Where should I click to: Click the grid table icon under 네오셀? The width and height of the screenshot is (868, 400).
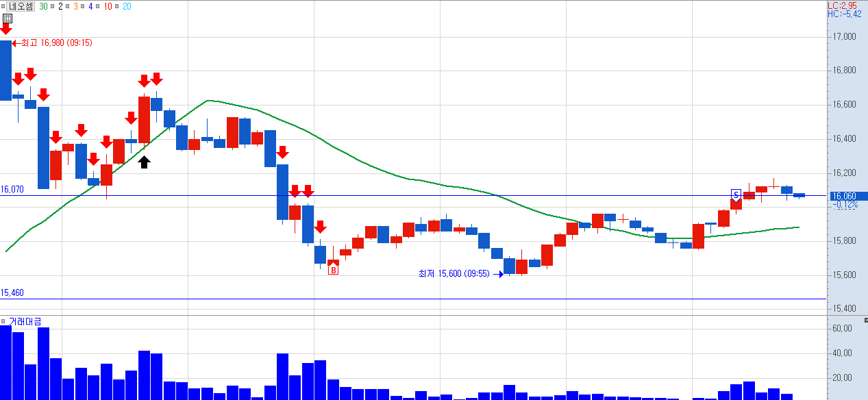(x=7, y=18)
